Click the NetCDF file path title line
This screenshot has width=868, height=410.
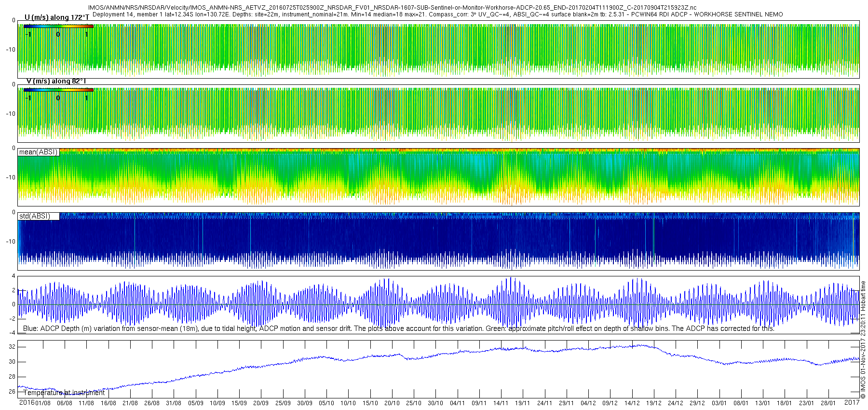(392, 8)
